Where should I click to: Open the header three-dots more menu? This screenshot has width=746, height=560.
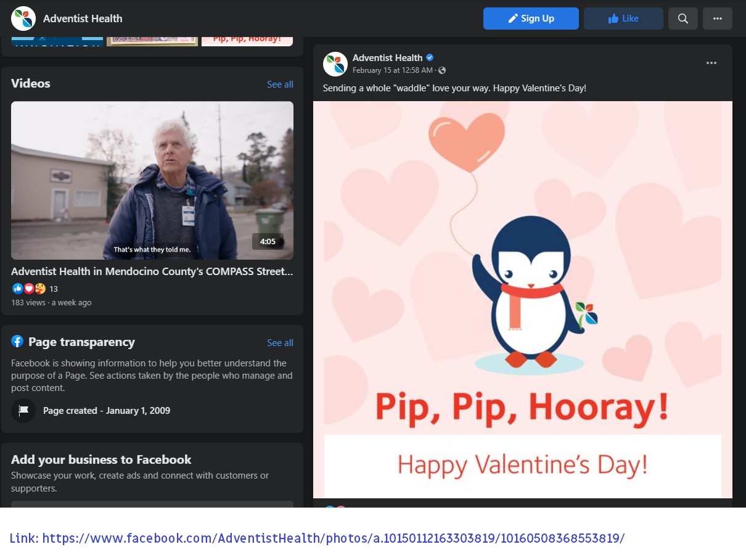tap(717, 19)
